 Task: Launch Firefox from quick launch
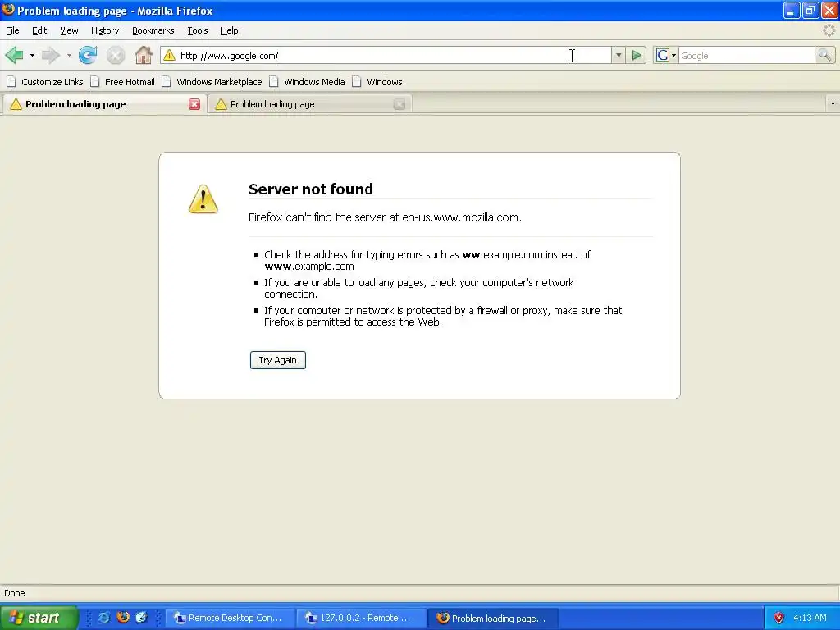pos(123,617)
